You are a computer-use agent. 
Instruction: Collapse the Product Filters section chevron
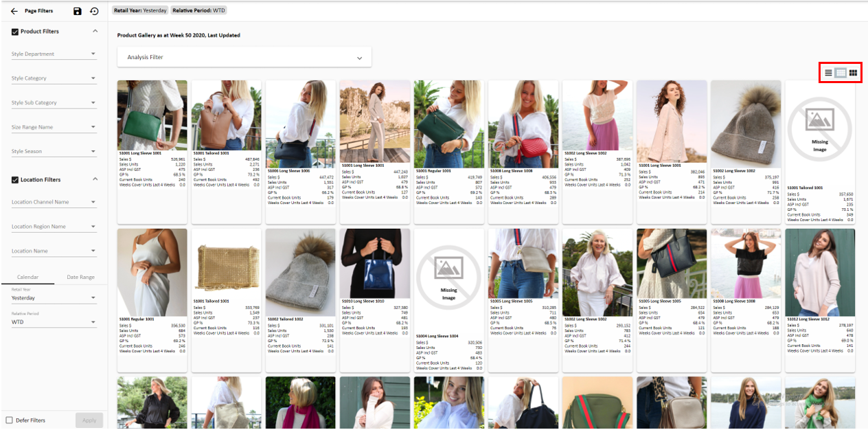[95, 32]
